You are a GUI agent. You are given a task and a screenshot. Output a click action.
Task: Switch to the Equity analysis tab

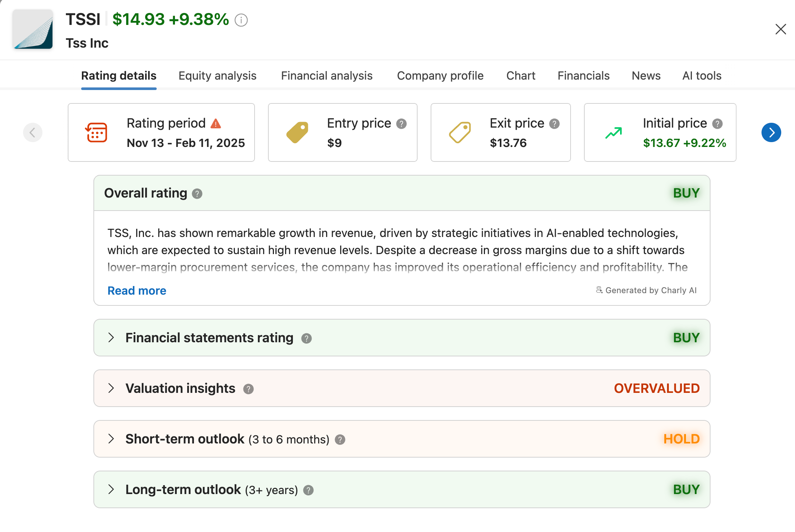tap(217, 76)
